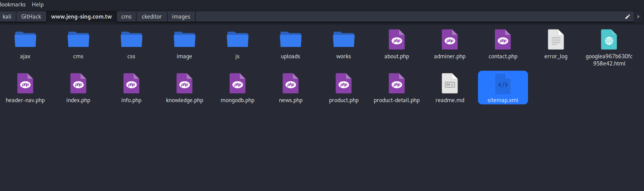The width and height of the screenshot is (644, 191).
Task: Select the adminer.php file icon
Action: 450,39
